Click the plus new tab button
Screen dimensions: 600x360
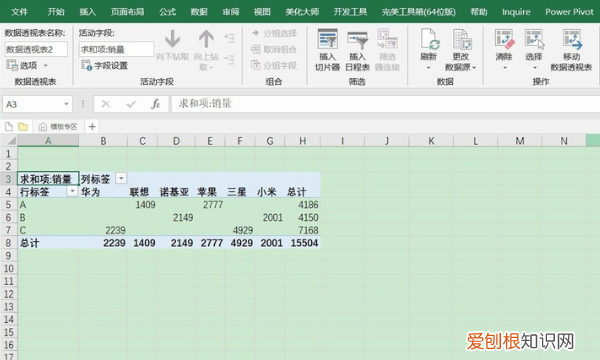(92, 126)
